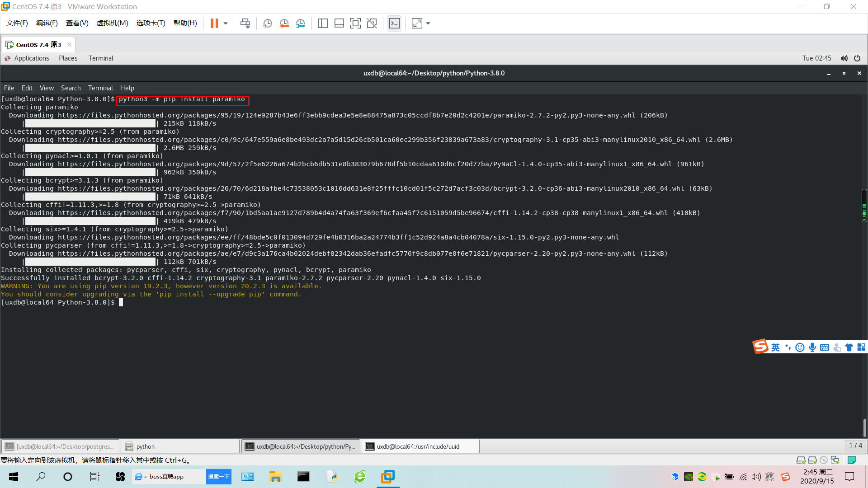Open the GNOME Places menu
Viewport: 868px width, 488px height.
pos(68,58)
